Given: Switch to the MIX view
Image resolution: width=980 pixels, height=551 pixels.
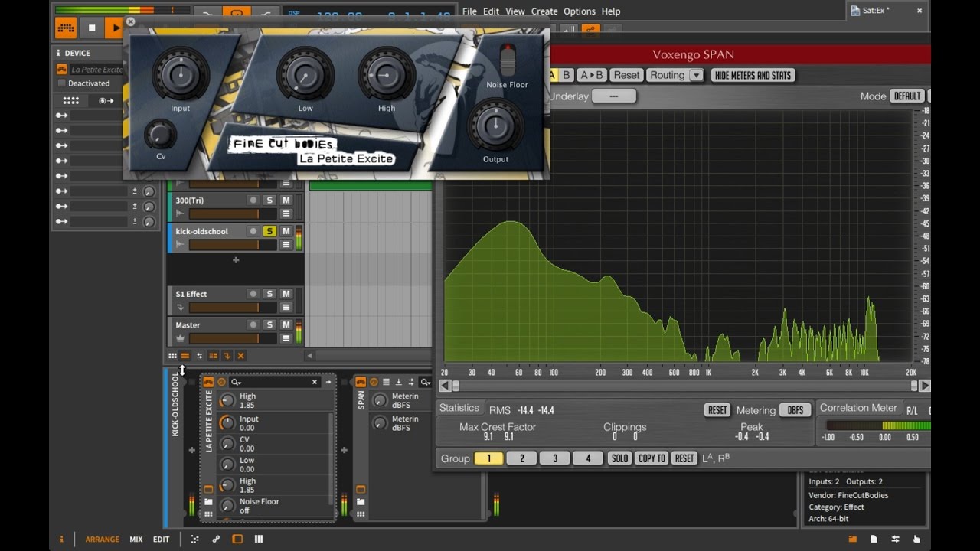Looking at the screenshot, I should (x=136, y=540).
